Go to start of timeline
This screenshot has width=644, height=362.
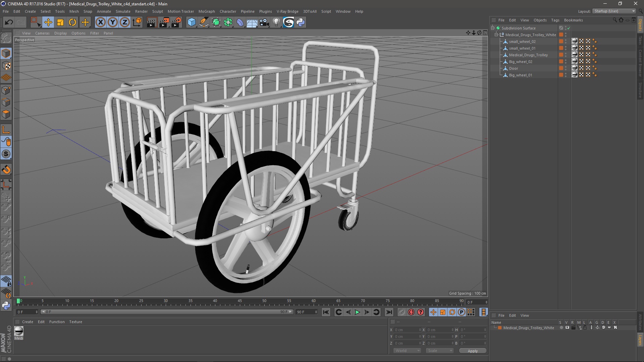[x=326, y=312]
